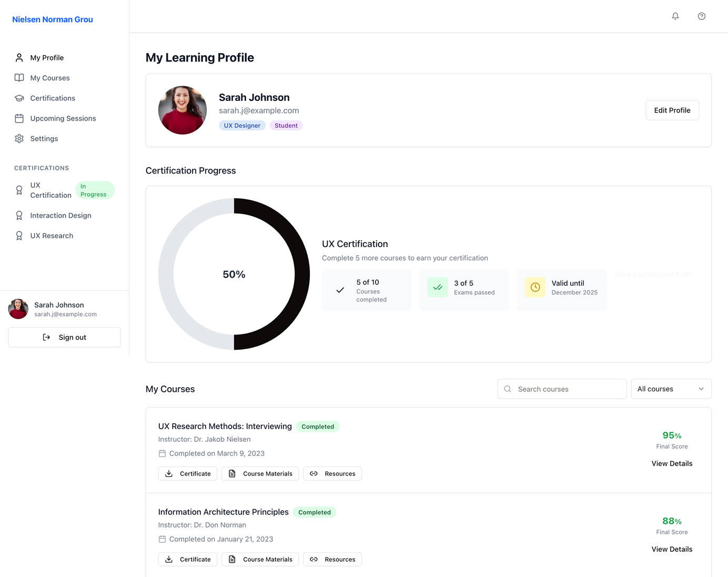Open the All courses dropdown
Viewport: 728px width, 577px height.
[x=671, y=389]
